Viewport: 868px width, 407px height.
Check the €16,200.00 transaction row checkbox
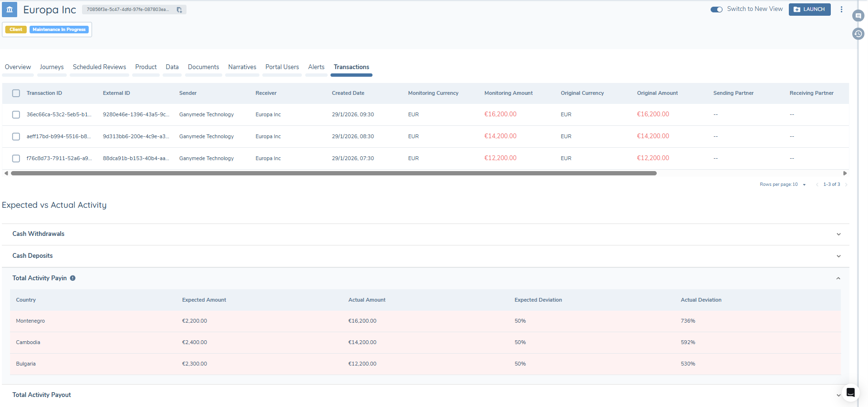16,115
